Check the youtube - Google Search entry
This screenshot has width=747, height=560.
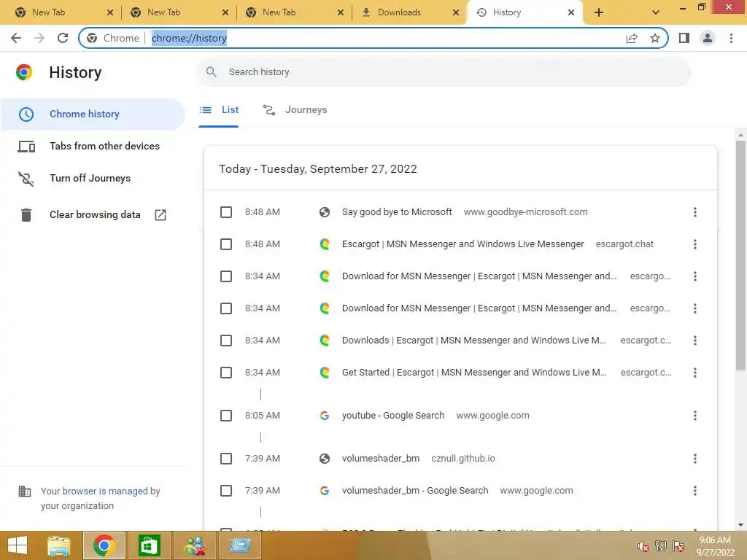click(x=226, y=416)
